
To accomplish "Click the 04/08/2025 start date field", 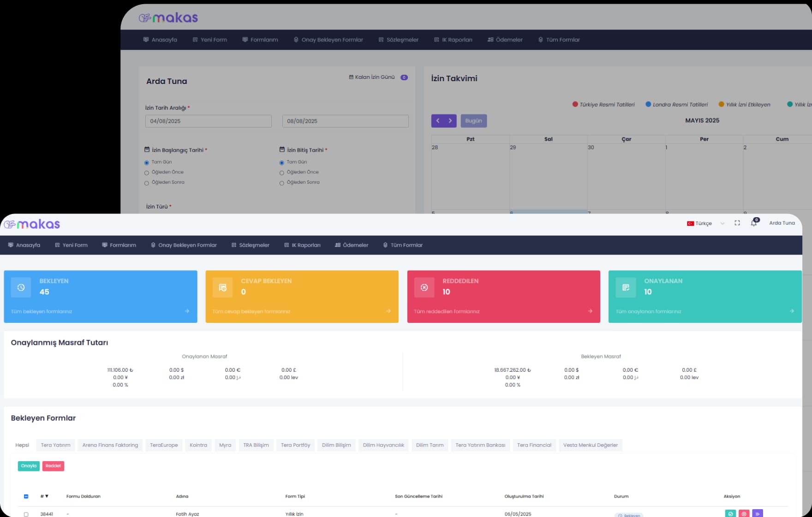I will [208, 121].
